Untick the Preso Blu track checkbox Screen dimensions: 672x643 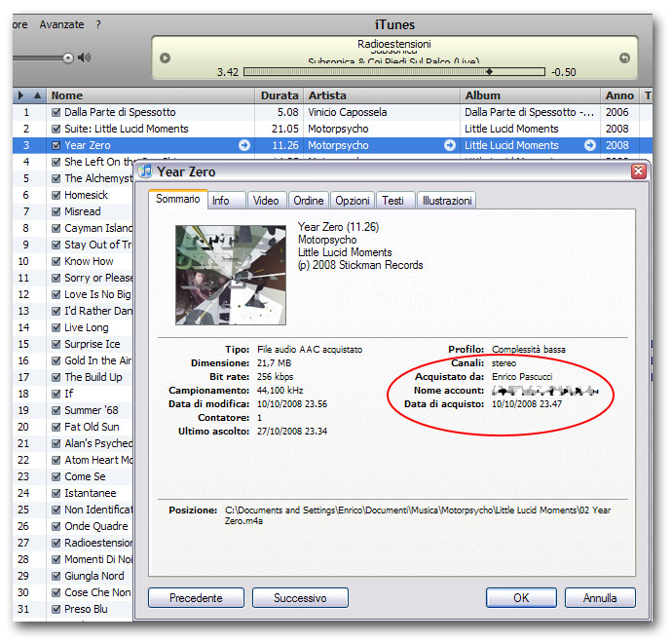tap(56, 609)
